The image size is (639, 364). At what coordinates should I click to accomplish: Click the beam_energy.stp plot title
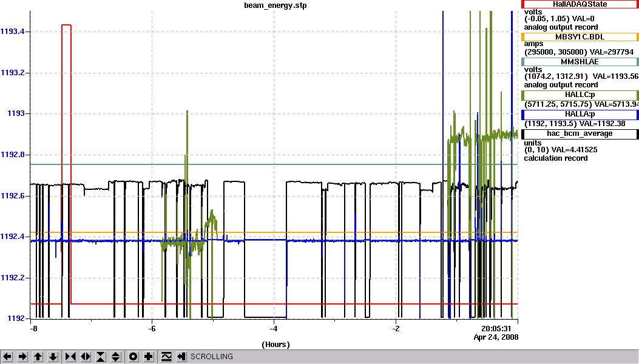click(275, 5)
